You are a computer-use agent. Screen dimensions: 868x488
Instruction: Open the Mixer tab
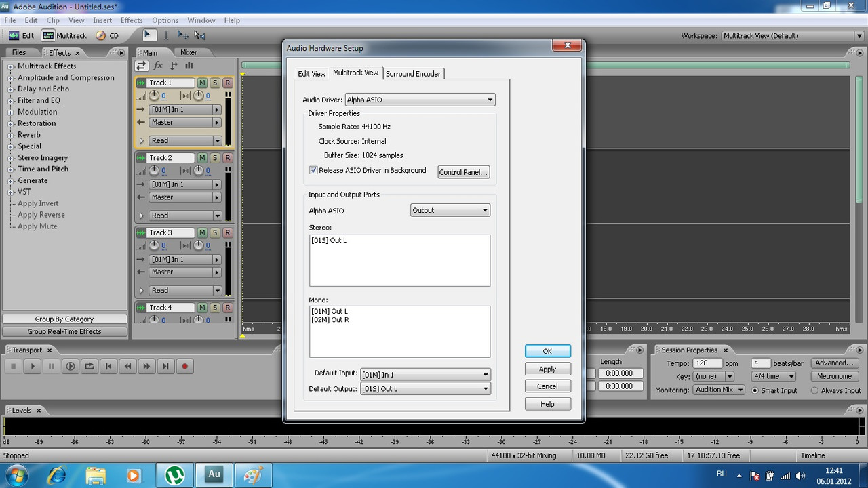tap(189, 52)
